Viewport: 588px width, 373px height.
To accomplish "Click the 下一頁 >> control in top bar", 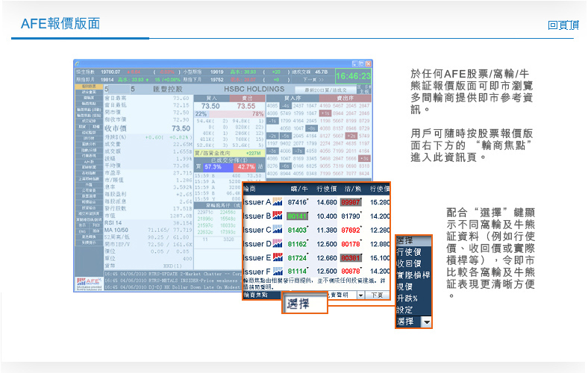I will 313,80.
